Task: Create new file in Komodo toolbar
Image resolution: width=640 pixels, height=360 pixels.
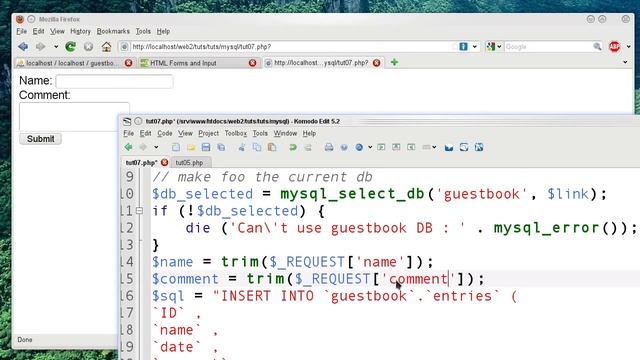Action: [176, 147]
